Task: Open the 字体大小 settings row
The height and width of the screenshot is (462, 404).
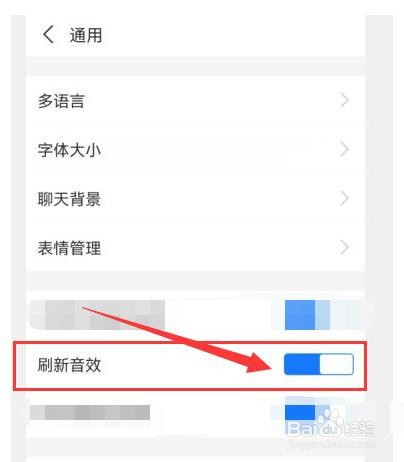Action: [195, 150]
